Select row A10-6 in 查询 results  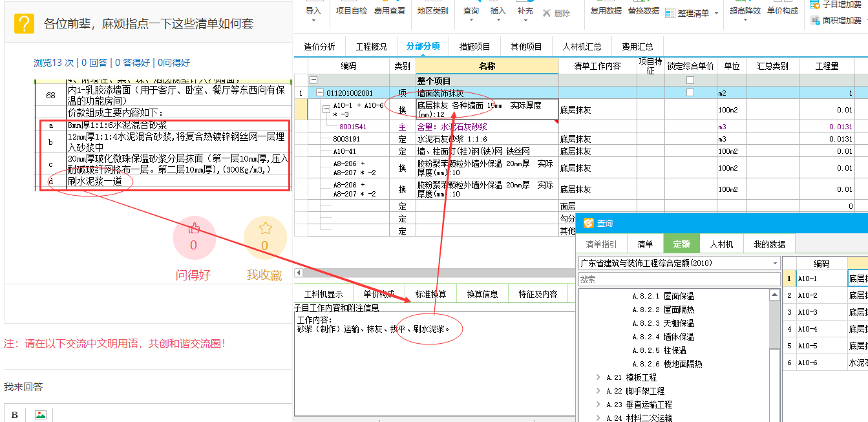825,363
